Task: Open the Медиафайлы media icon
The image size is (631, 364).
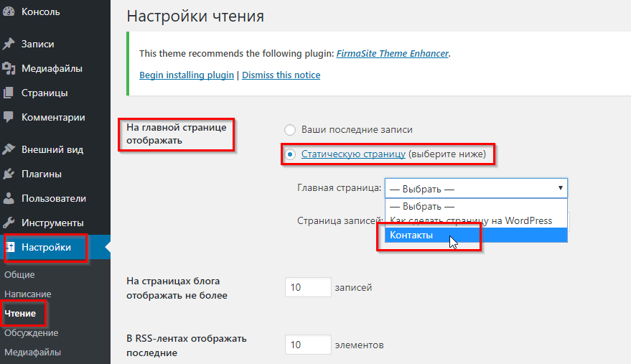Action: click(x=9, y=69)
